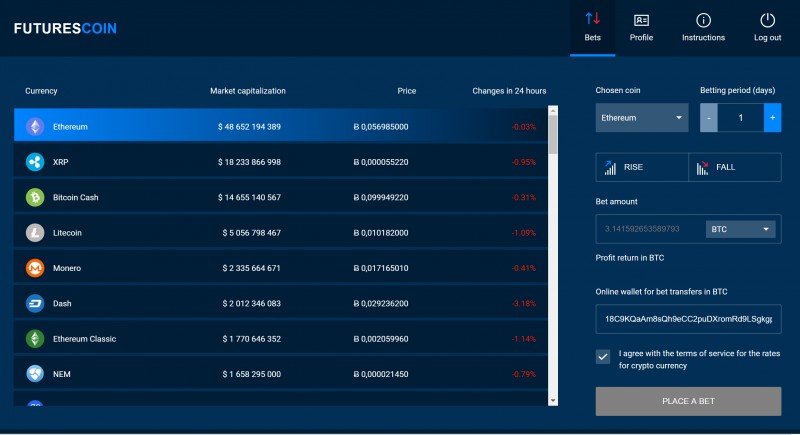Click NEM price 0,000021450
This screenshot has height=435, width=800.
tap(381, 374)
